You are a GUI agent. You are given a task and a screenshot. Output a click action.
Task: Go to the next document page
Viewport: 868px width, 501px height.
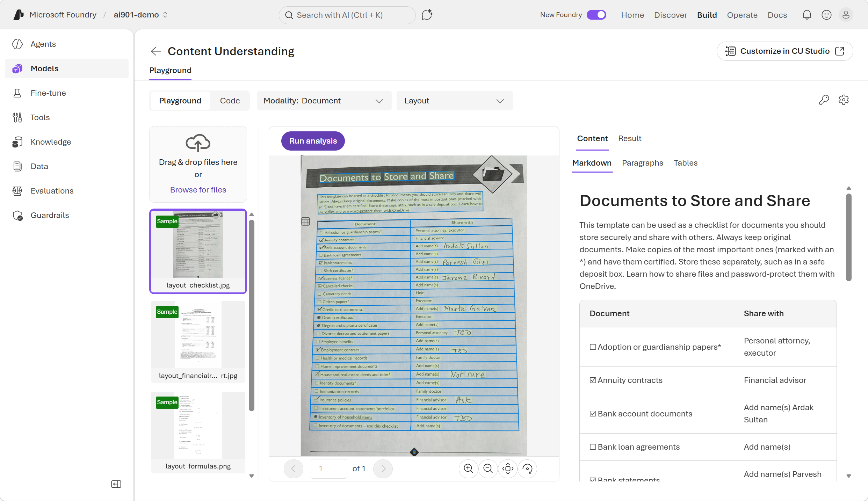point(383,469)
